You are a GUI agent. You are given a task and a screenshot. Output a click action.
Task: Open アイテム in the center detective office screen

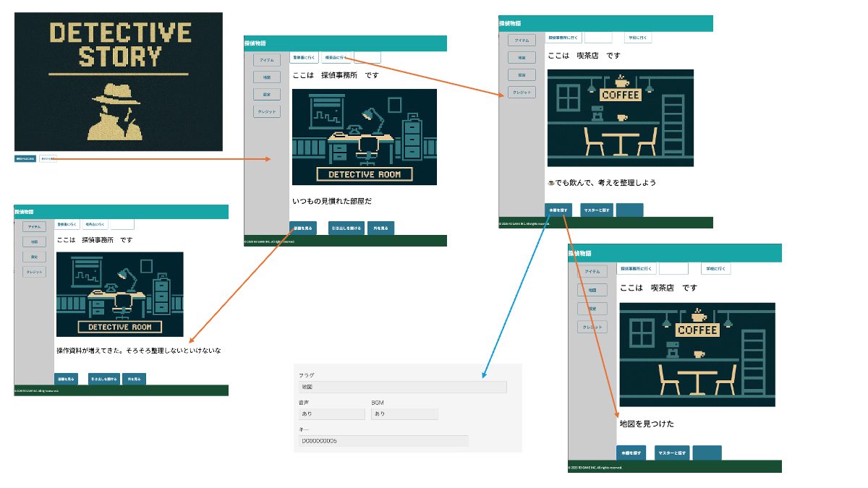tap(266, 60)
